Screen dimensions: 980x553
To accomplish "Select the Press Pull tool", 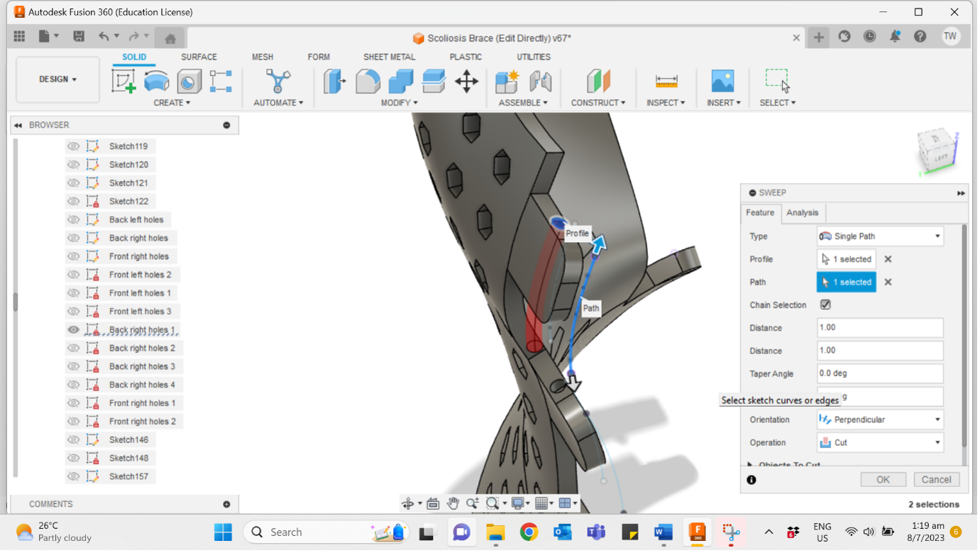I will 335,81.
